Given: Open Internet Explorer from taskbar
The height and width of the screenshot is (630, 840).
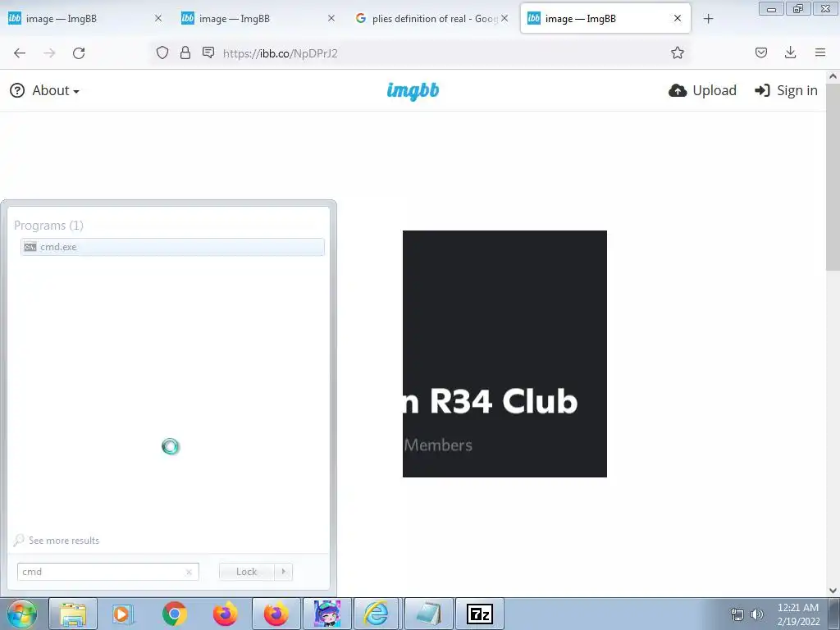Looking at the screenshot, I should pos(377,614).
